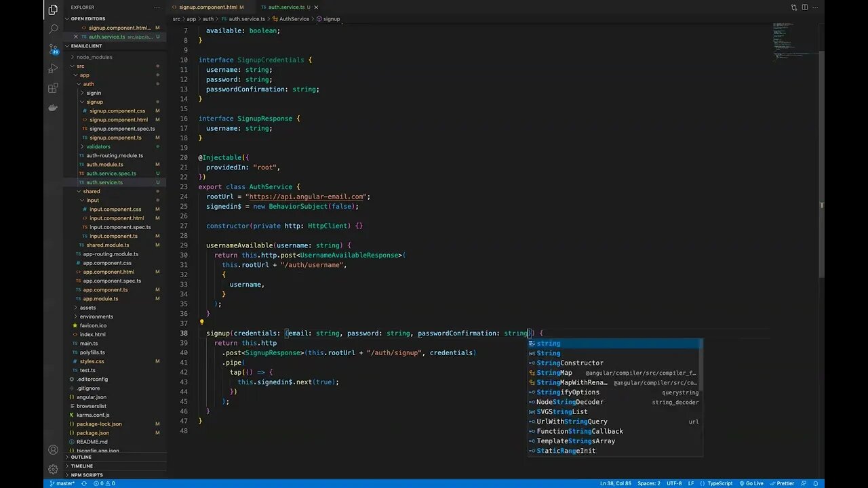Viewport: 868px width, 488px height.
Task: Collapse the src folder
Action: tap(80, 66)
